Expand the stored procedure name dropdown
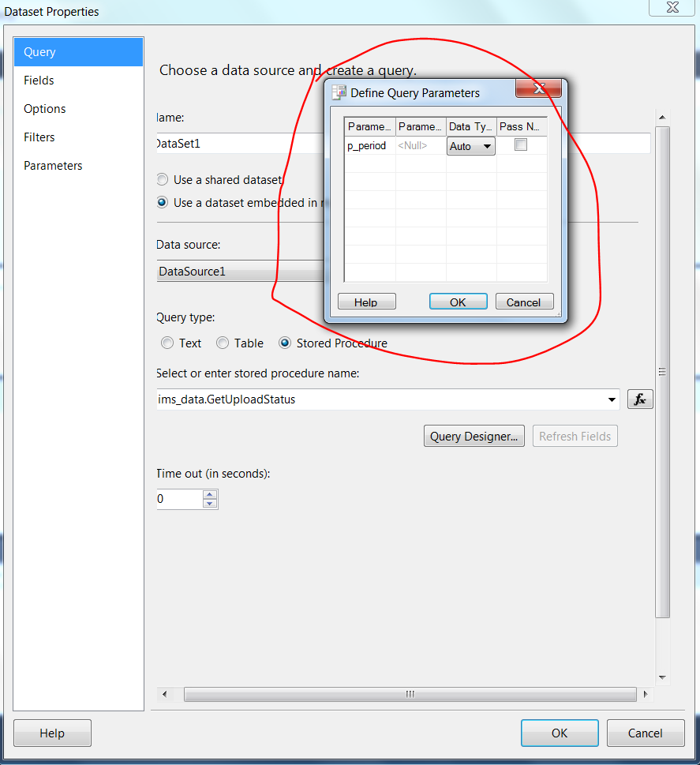 [612, 399]
